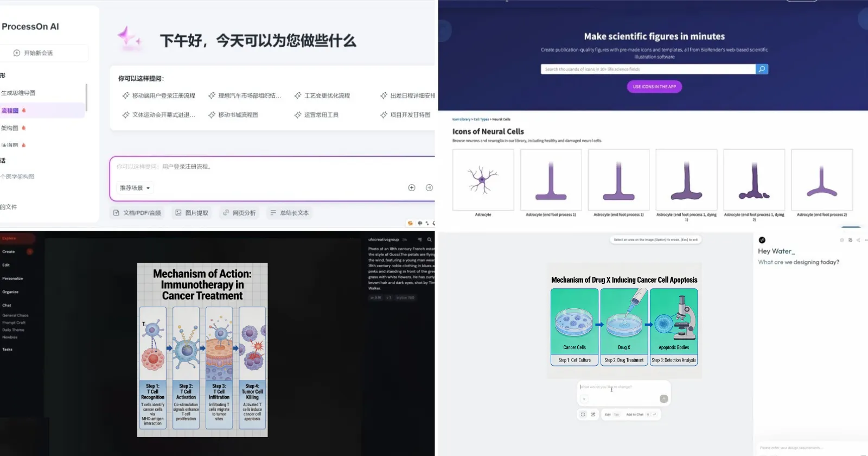
Task: Click the 图片提取 button
Action: (192, 213)
